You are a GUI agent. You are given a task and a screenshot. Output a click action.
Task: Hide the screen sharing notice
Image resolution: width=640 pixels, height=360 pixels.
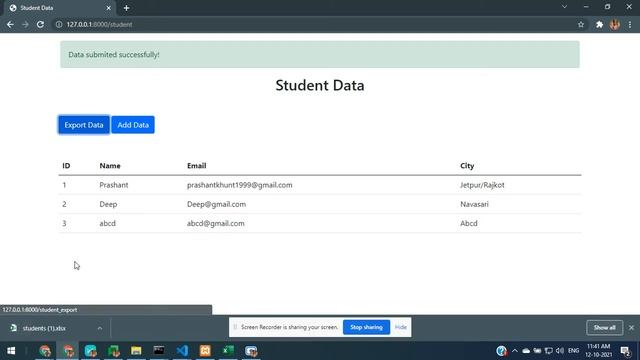[400, 327]
